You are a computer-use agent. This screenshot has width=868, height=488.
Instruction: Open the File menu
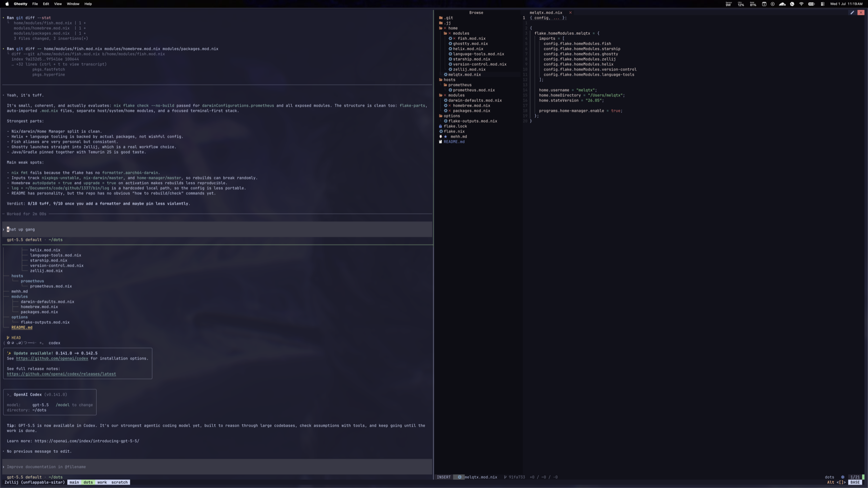point(35,4)
